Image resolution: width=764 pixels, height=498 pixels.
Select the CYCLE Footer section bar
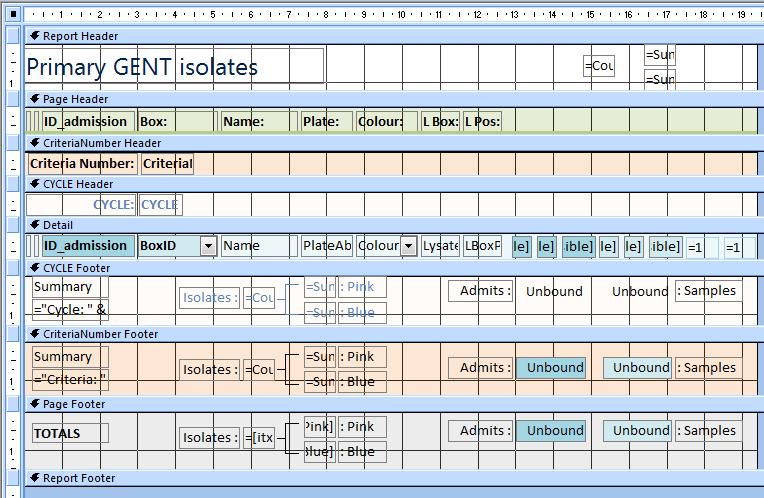pos(394,268)
